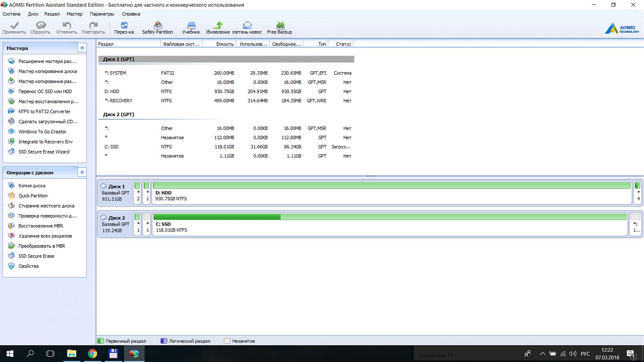
Task: Select Преобразовать в MBR operation
Action: pos(41,246)
